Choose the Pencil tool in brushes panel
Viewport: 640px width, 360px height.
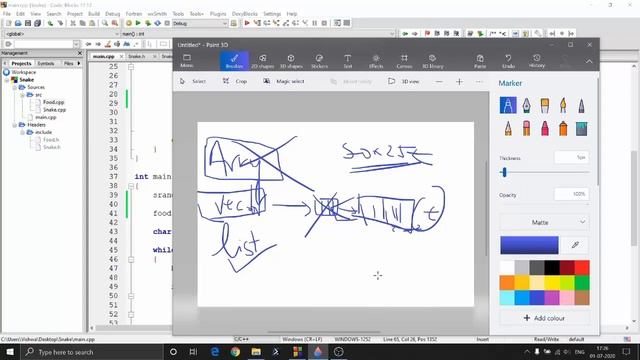508,129
